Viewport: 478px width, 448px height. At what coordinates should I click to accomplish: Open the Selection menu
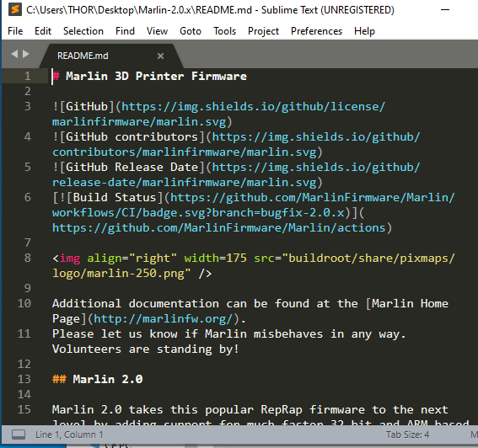pyautogui.click(x=83, y=31)
